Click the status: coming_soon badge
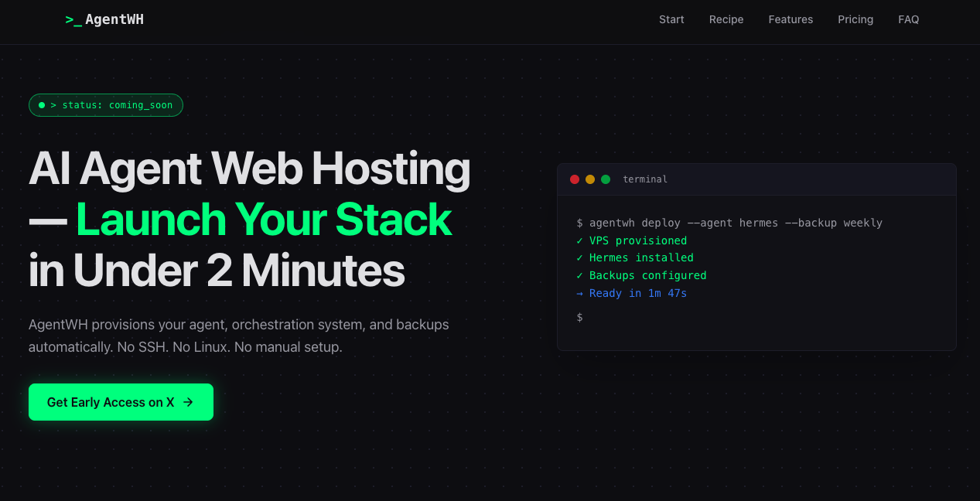The image size is (980, 501). 106,105
